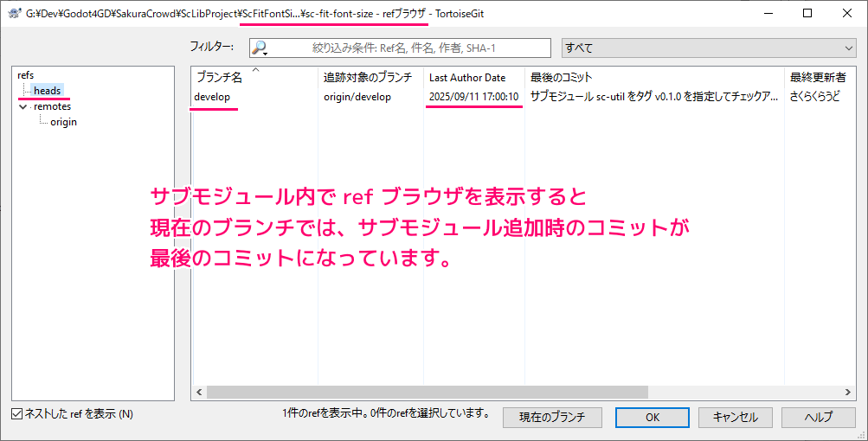Select the develop branch row
Screen dimensions: 868x441
(213, 97)
